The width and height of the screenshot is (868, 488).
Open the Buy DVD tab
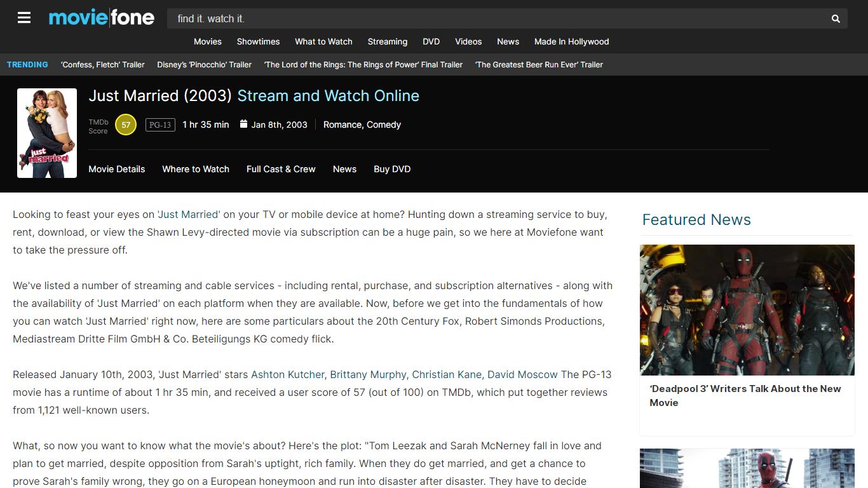pos(392,169)
